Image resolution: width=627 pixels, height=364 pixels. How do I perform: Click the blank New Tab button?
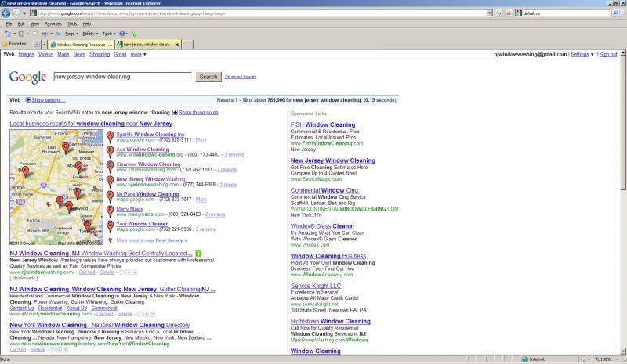tap(187, 45)
